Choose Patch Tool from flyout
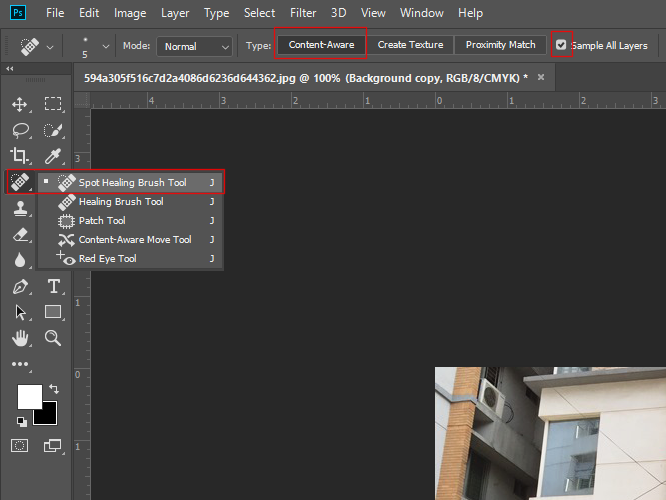Screen dimensions: 666x500 point(130,221)
